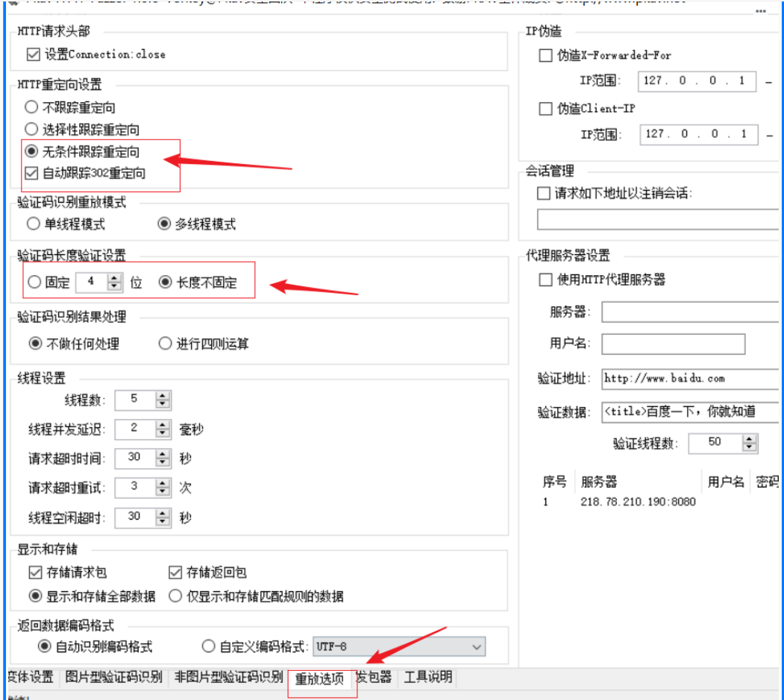The image size is (784, 700).
Task: Select 进行四则运算 result option
Action: pyautogui.click(x=165, y=343)
